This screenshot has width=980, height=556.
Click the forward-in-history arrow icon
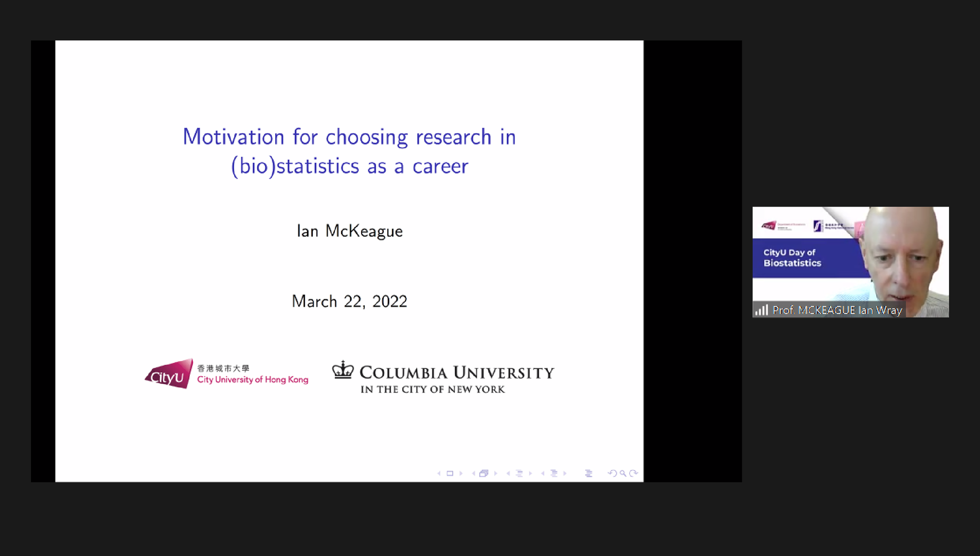pyautogui.click(x=634, y=473)
